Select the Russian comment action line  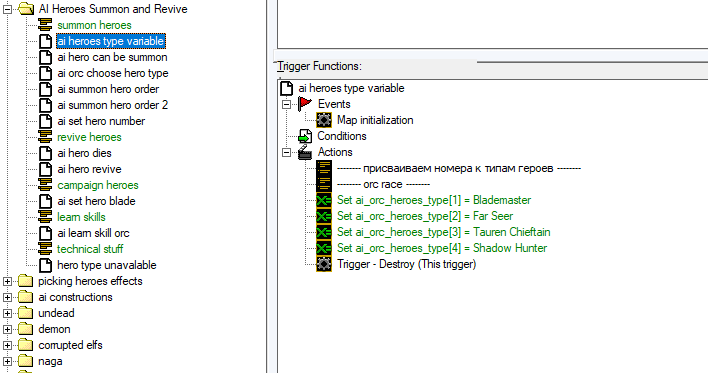pyautogui.click(x=459, y=168)
